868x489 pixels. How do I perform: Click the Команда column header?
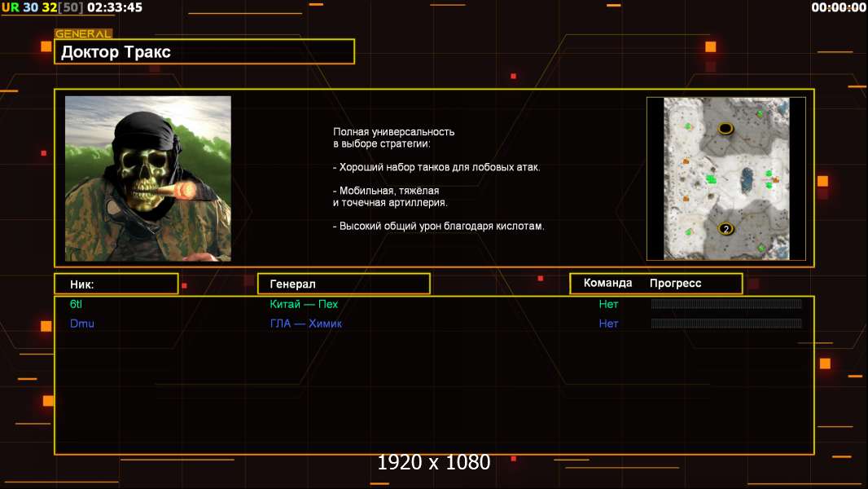pos(607,283)
